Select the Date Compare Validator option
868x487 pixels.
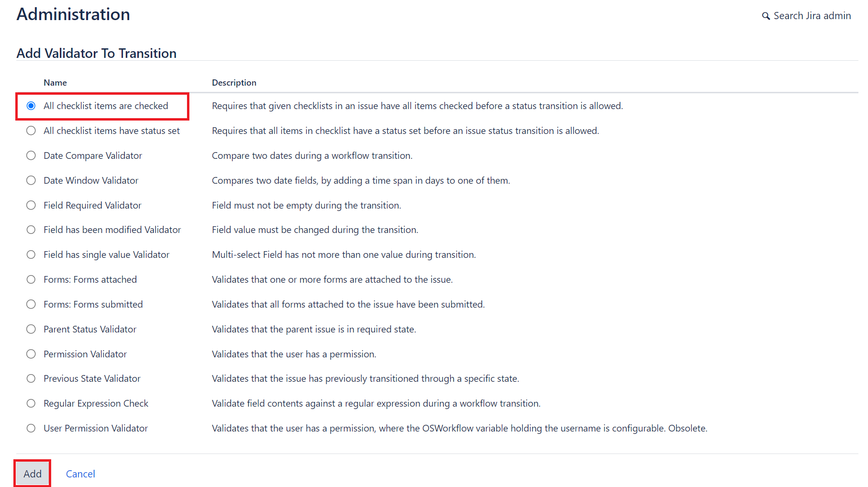pyautogui.click(x=31, y=155)
